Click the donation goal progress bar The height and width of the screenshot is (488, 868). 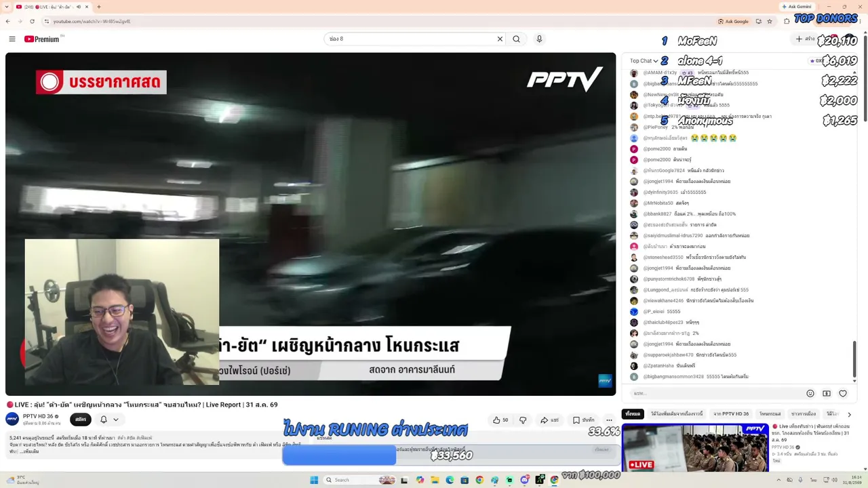450,455
